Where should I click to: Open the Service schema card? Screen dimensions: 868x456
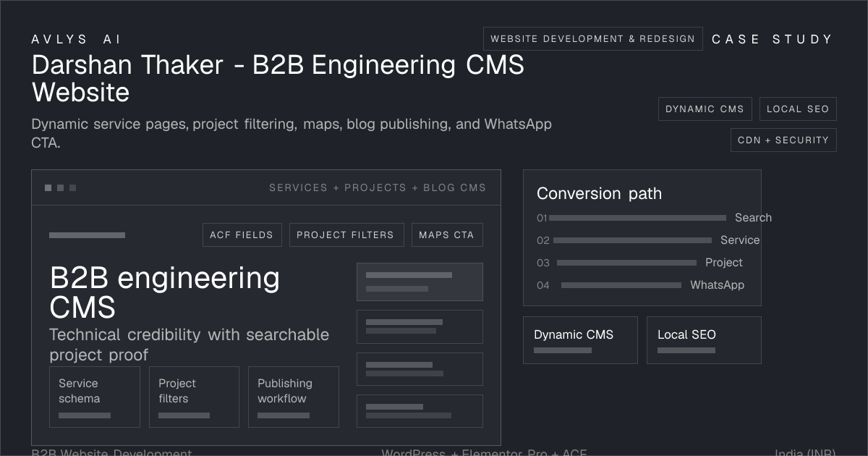click(x=95, y=397)
